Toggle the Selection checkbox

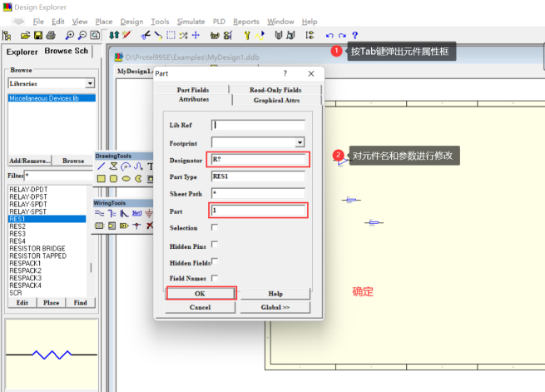coord(215,227)
